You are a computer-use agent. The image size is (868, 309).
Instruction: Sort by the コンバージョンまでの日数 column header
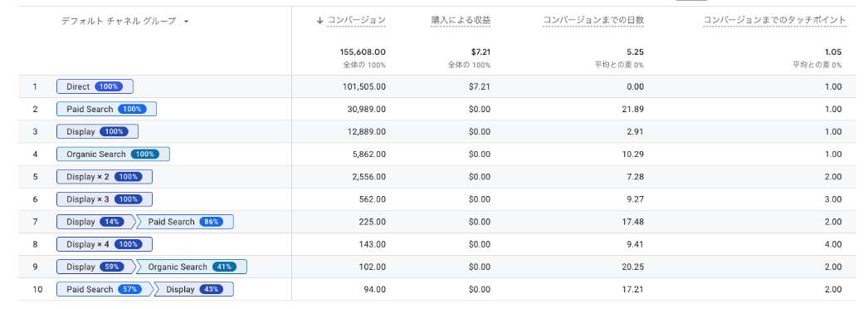click(593, 21)
